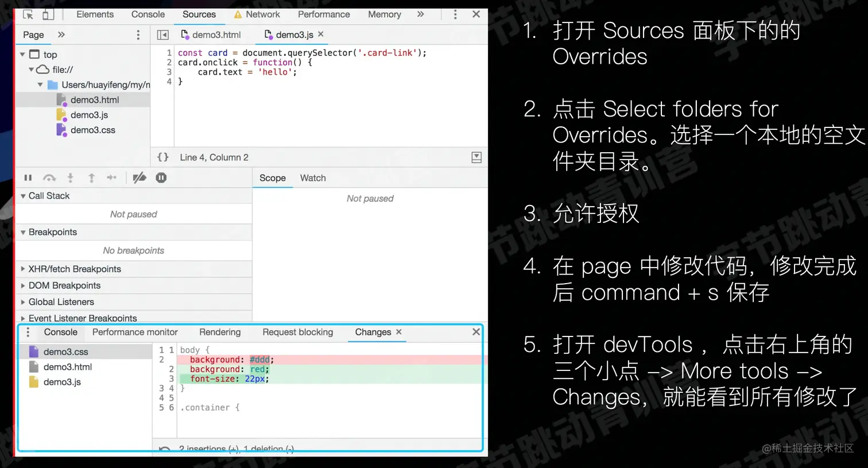868x468 pixels.
Task: Open the DevTools customize three-dot menu
Action: click(455, 14)
